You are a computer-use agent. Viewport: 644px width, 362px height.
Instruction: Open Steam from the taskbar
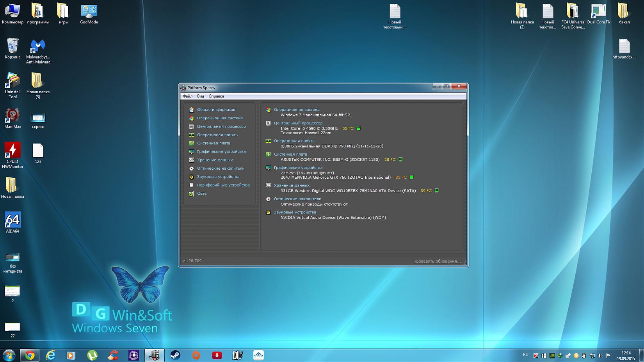tap(175, 355)
